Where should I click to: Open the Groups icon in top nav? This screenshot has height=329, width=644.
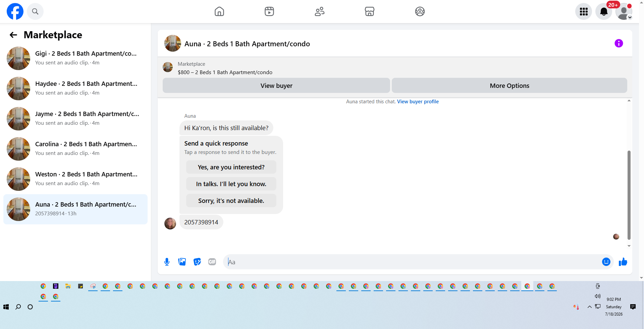(420, 11)
